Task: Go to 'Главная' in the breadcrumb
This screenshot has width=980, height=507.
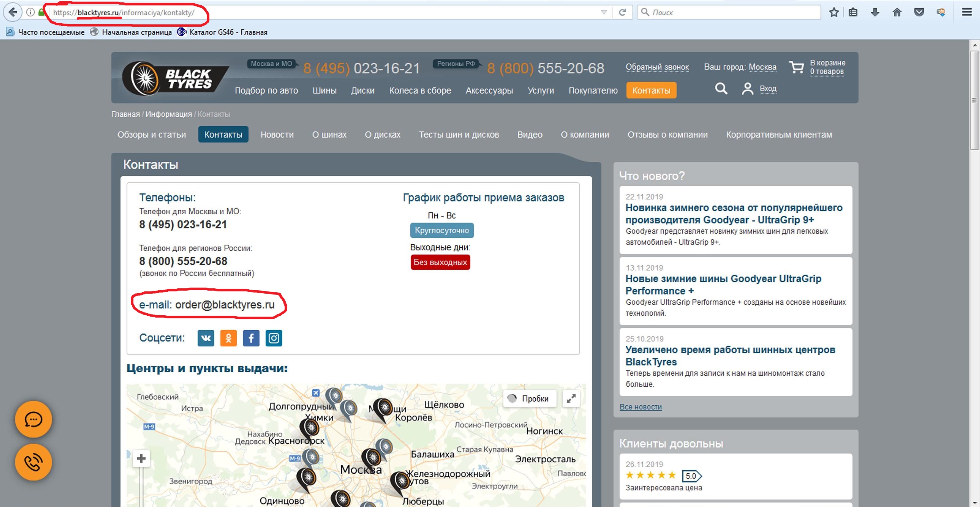Action: click(125, 114)
